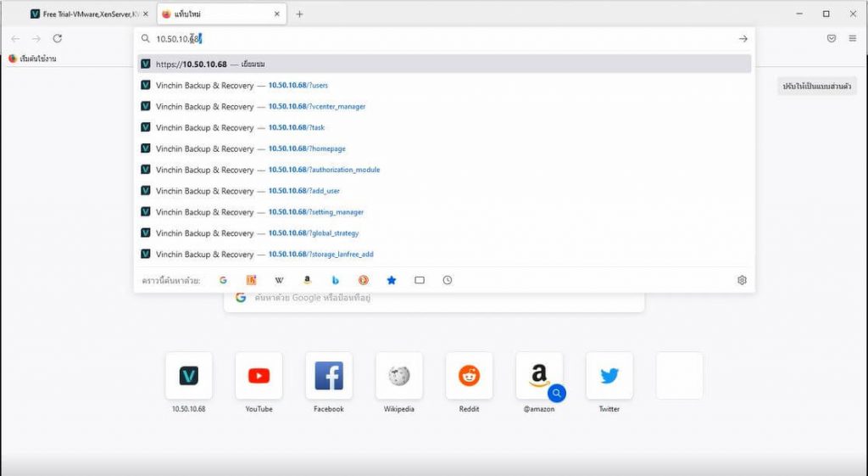Select suggestion https://10.50.10.68
Viewport: 868px width, 476px height.
click(x=444, y=64)
